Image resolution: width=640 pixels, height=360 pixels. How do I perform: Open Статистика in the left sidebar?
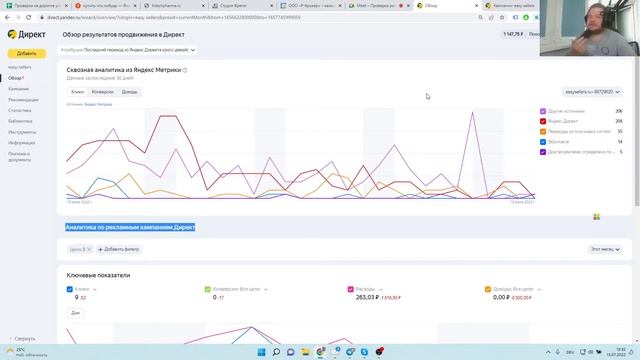pyautogui.click(x=20, y=110)
